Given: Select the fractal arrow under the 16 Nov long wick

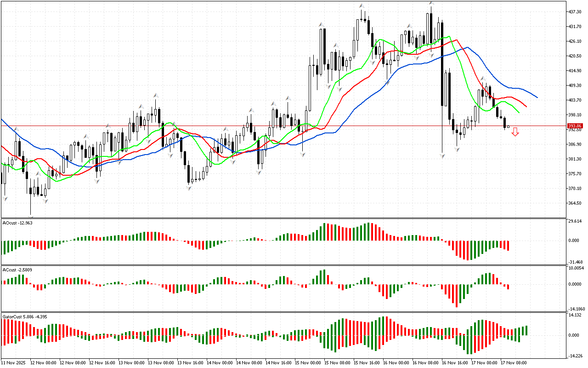Looking at the screenshot, I should (442, 156).
